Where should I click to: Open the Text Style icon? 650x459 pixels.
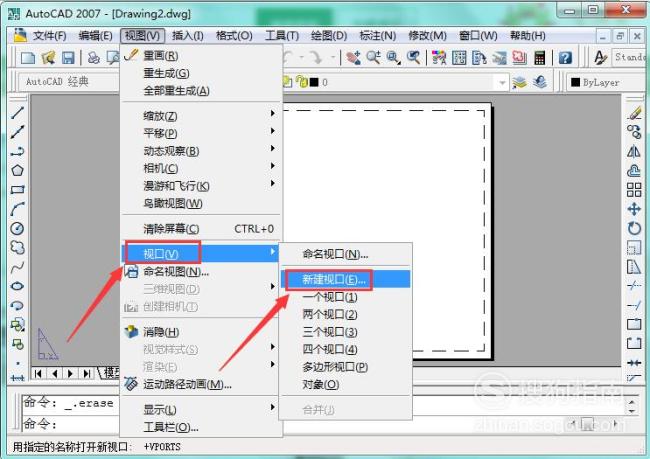point(600,58)
